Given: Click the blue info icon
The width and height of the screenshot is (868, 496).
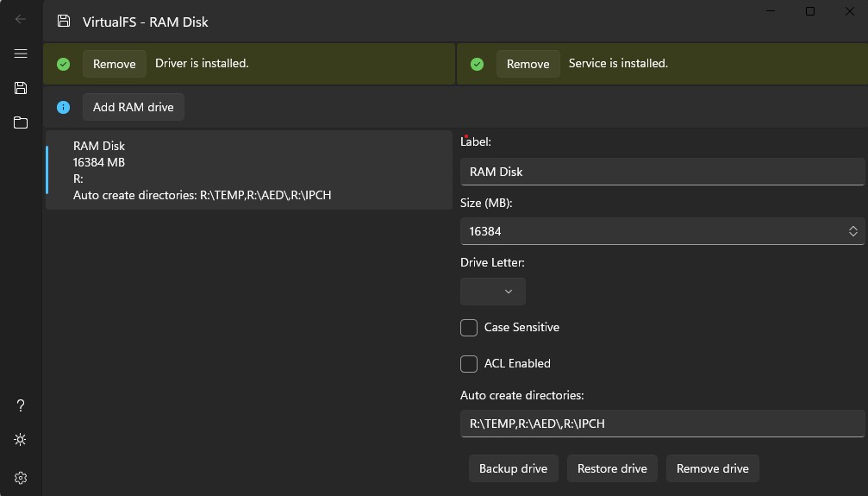Looking at the screenshot, I should [64, 108].
